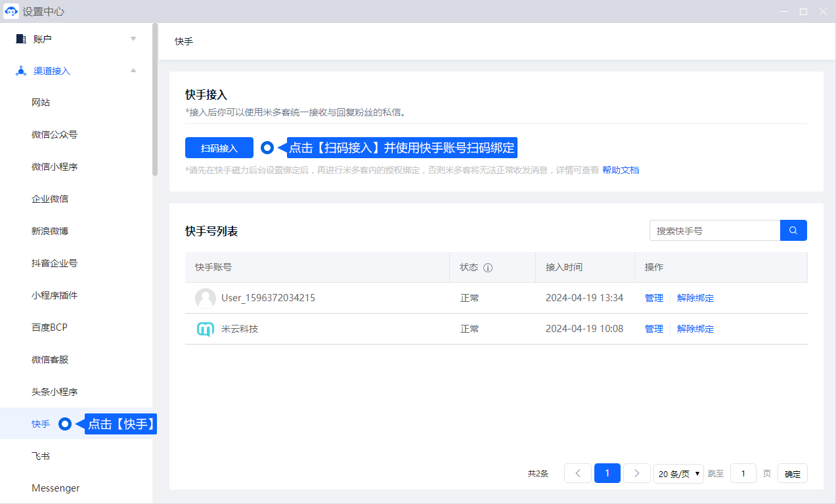Click the 跳至 page number input
This screenshot has height=504, width=836.
(743, 474)
